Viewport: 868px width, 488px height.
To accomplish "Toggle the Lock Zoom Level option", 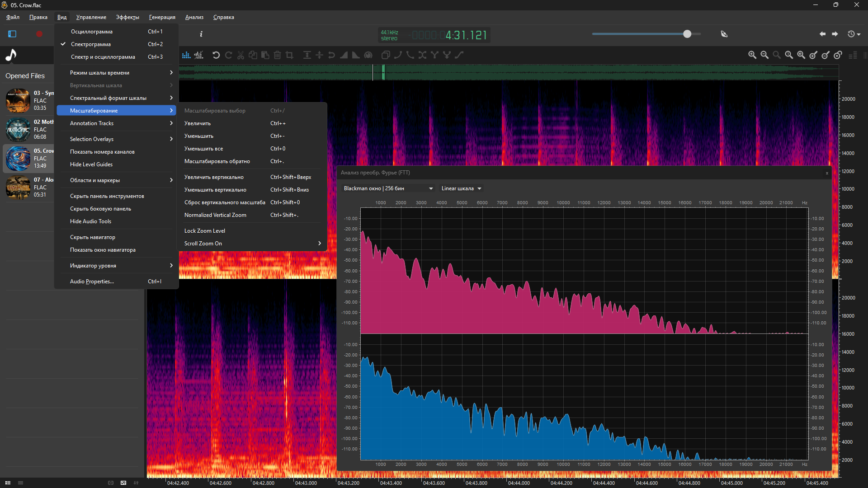I will [205, 231].
